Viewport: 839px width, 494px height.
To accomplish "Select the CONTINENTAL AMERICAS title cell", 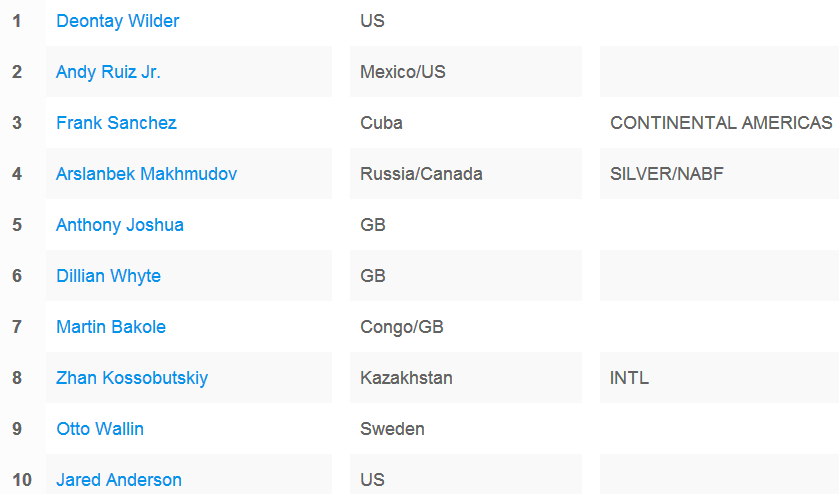I will tap(719, 123).
